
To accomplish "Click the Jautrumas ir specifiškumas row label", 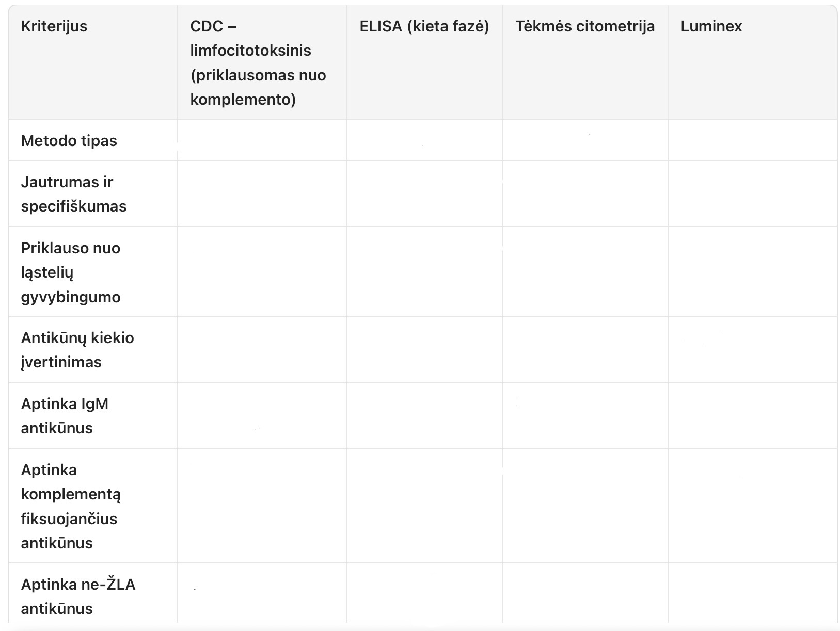I will coord(73,194).
